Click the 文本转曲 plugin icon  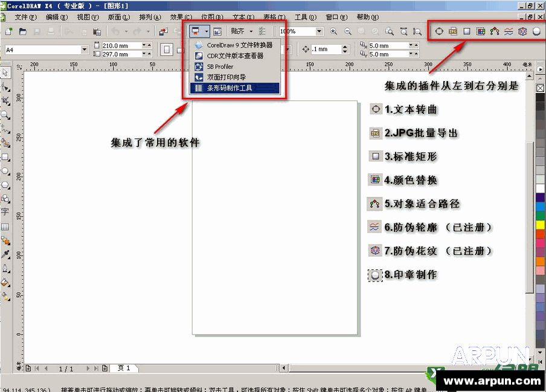(x=439, y=31)
